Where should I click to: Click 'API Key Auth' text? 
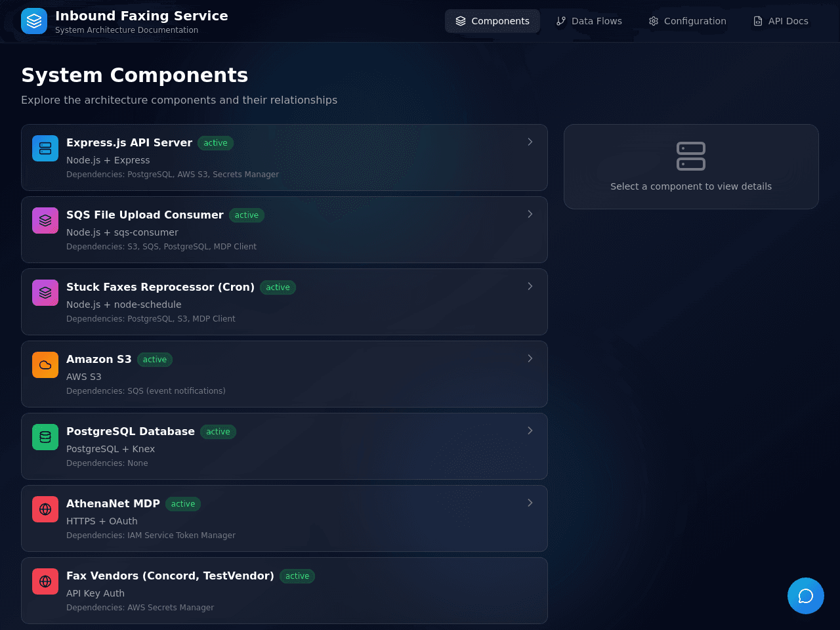click(95, 593)
